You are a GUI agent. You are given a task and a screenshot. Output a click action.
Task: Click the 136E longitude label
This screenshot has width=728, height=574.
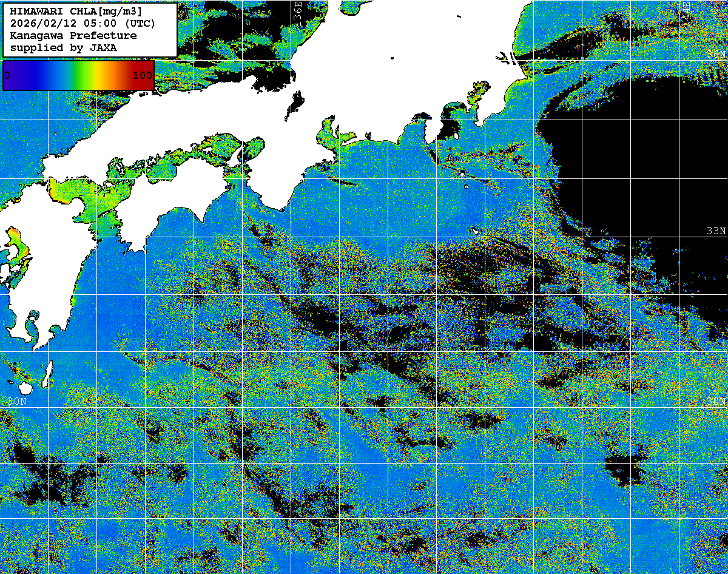(298, 12)
